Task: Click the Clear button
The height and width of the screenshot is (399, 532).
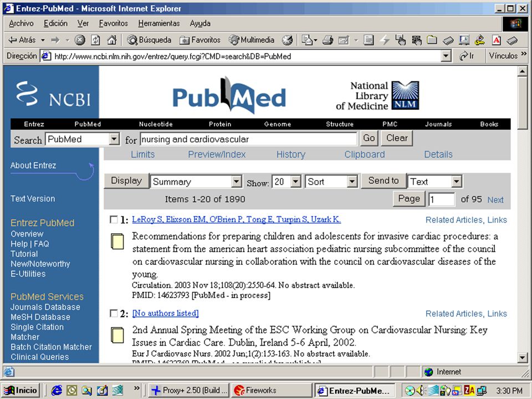Action: point(397,138)
